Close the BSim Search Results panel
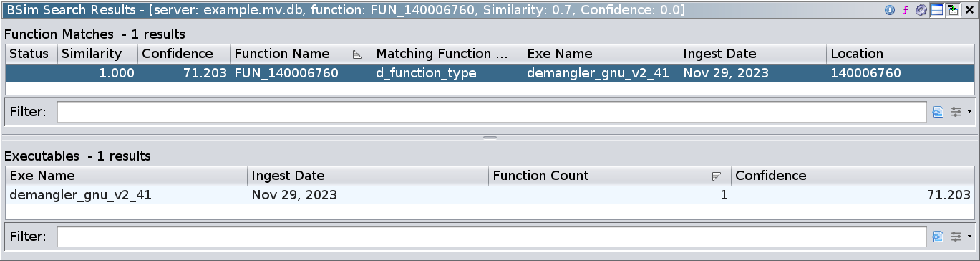Screen dimensions: 980x261 [x=969, y=10]
